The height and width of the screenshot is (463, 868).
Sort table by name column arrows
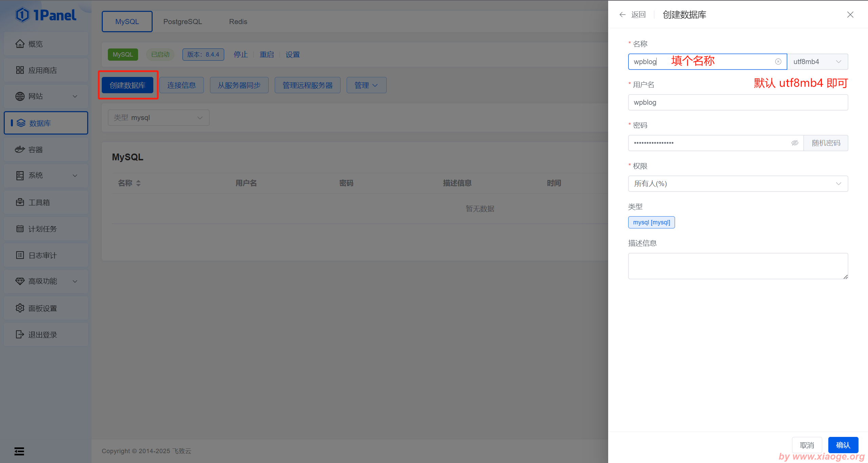click(138, 183)
